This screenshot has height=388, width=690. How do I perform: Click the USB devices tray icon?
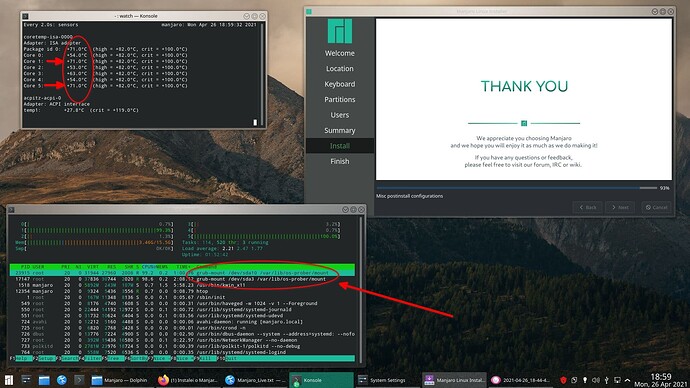pyautogui.click(x=606, y=380)
